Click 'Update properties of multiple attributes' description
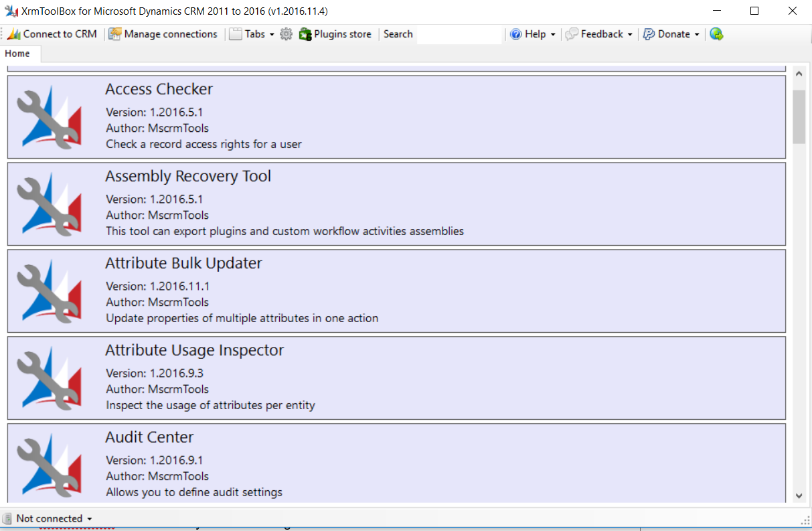 (242, 318)
